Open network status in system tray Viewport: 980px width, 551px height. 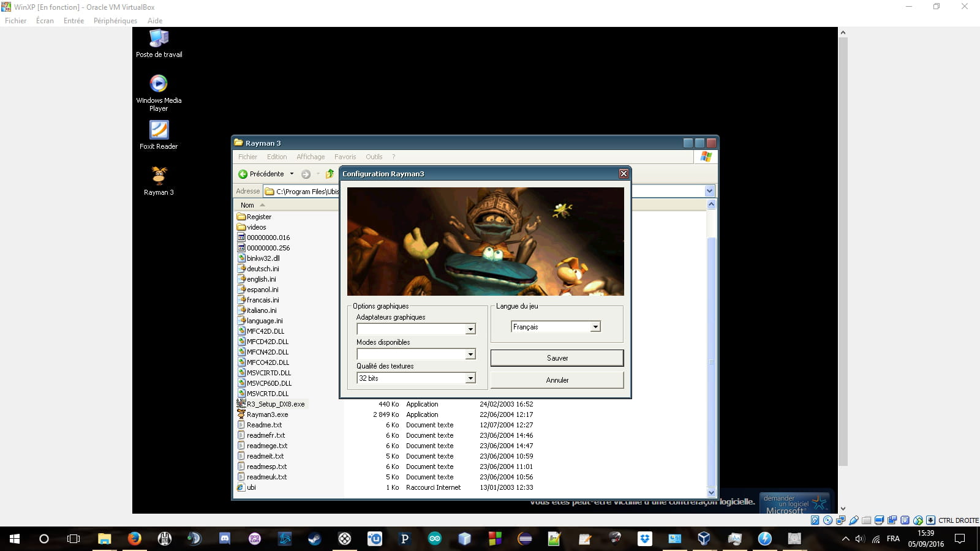tap(876, 539)
